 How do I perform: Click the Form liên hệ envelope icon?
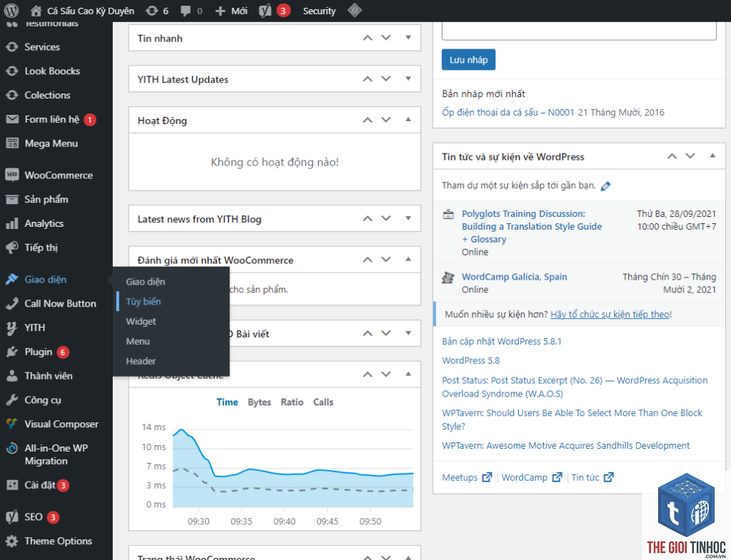pos(12,119)
